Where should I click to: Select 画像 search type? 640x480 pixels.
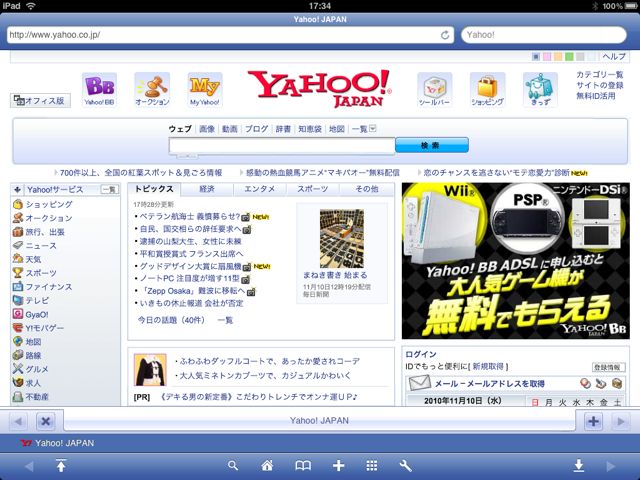(x=207, y=129)
